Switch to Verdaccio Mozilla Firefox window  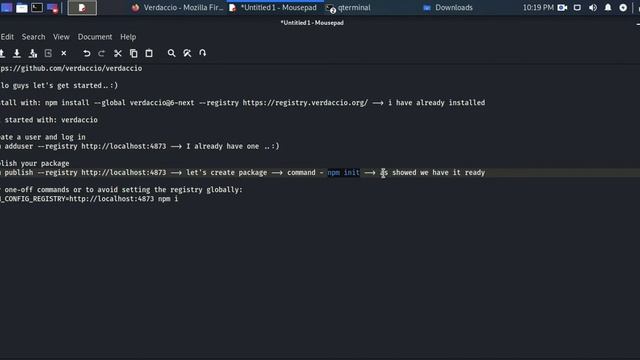tap(178, 7)
